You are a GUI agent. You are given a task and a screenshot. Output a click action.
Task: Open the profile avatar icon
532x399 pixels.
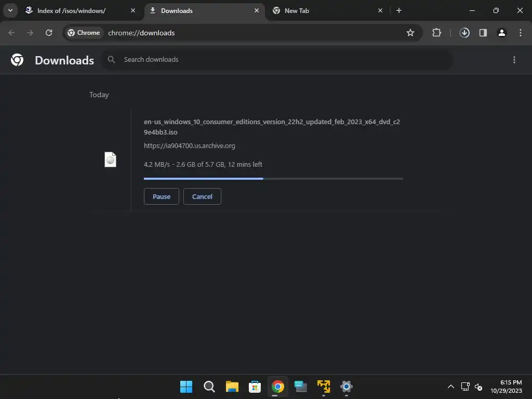tap(502, 33)
